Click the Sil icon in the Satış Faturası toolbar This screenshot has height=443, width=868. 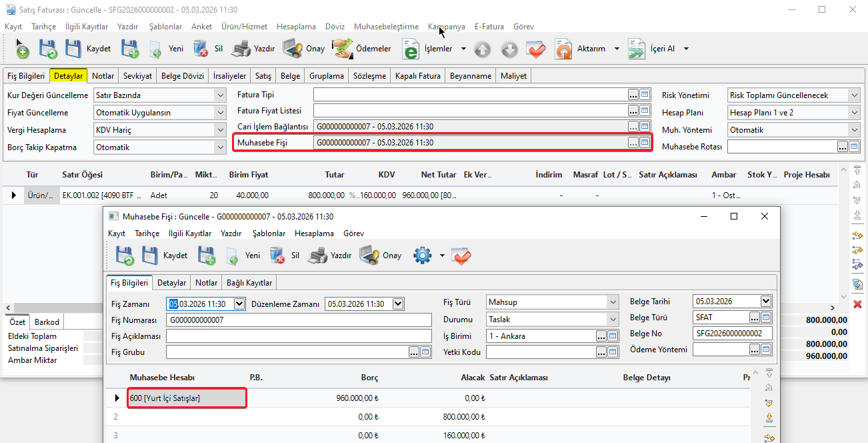pos(201,49)
